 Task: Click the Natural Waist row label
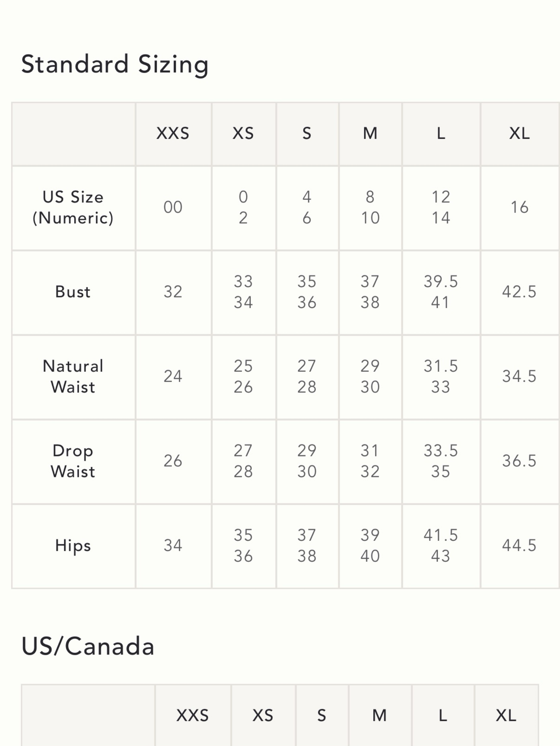tap(73, 376)
